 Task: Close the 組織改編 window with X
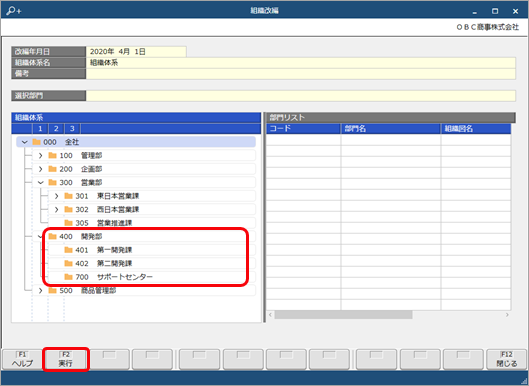(x=516, y=11)
